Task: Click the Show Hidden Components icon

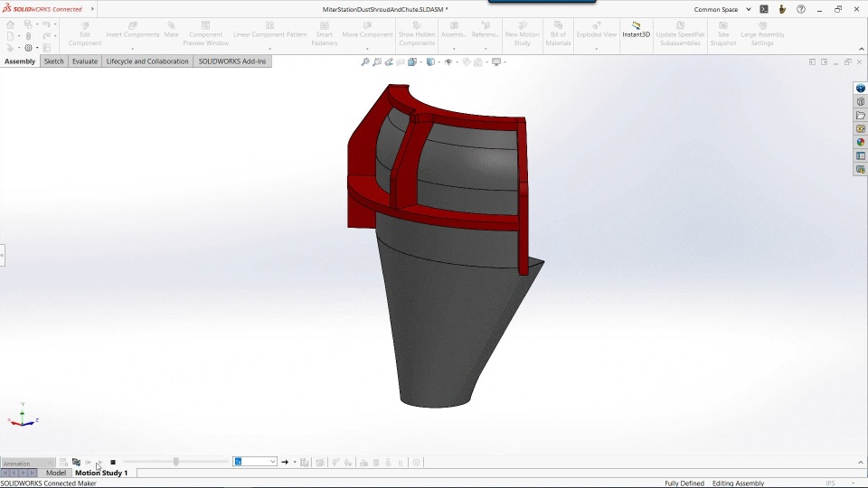Action: point(417,25)
